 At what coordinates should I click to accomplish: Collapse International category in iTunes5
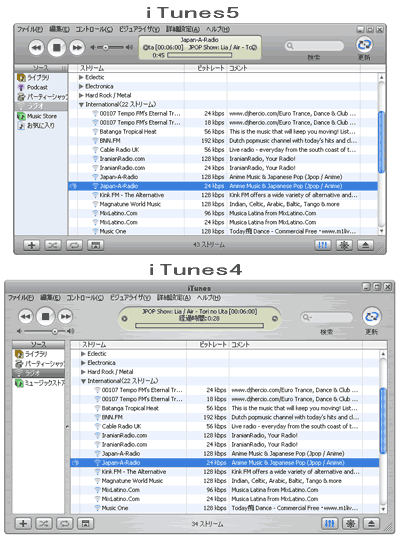point(81,104)
